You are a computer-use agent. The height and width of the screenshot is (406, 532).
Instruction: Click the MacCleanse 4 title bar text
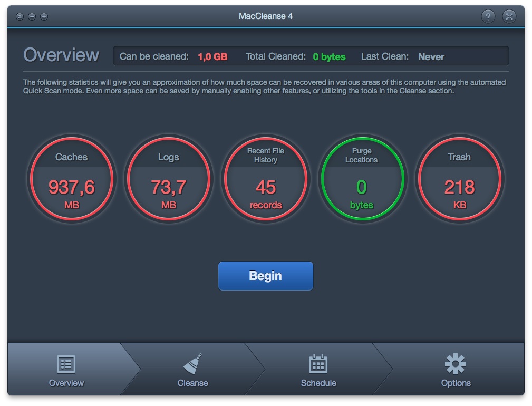click(x=266, y=16)
